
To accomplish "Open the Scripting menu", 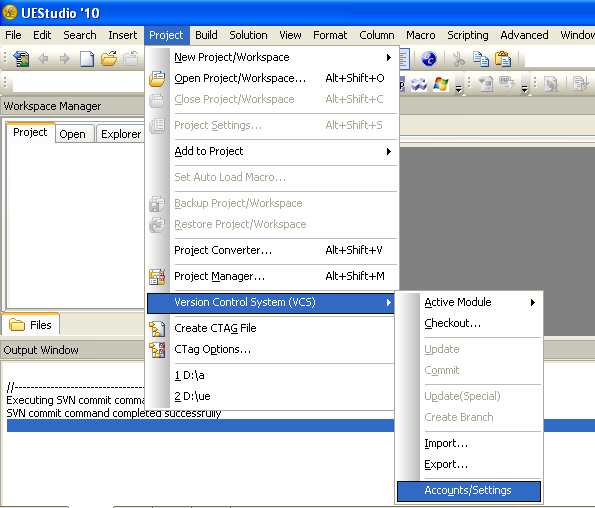I will click(x=468, y=35).
